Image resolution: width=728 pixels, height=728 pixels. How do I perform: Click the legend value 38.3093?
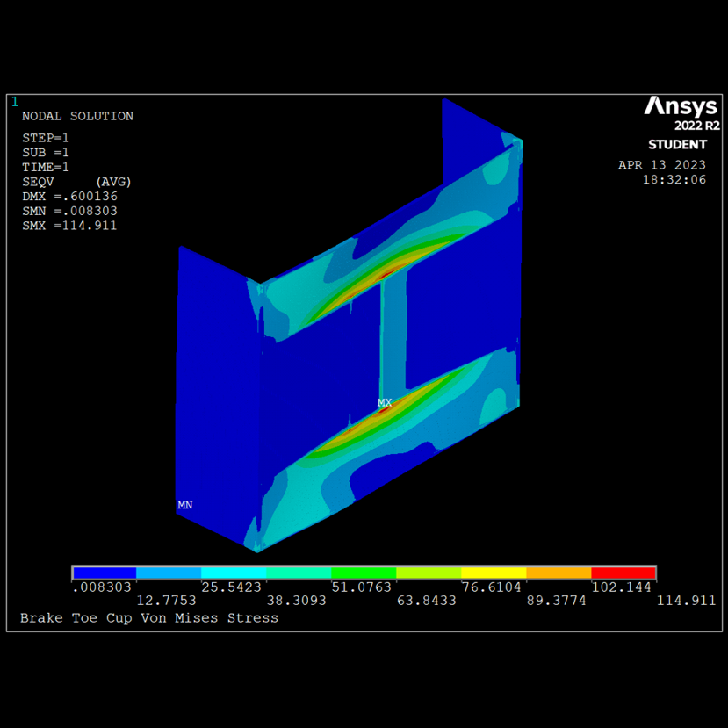pos(296,601)
